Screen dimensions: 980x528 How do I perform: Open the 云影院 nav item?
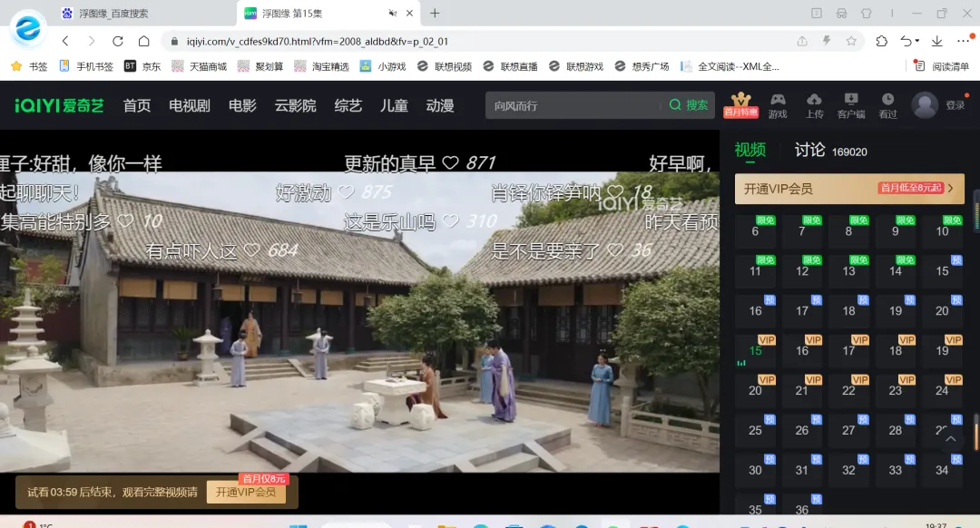[x=296, y=105]
